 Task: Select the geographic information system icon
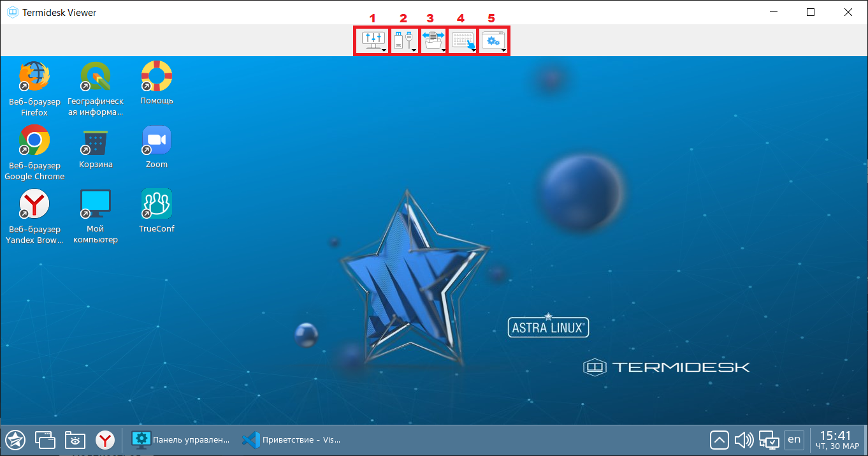click(96, 77)
